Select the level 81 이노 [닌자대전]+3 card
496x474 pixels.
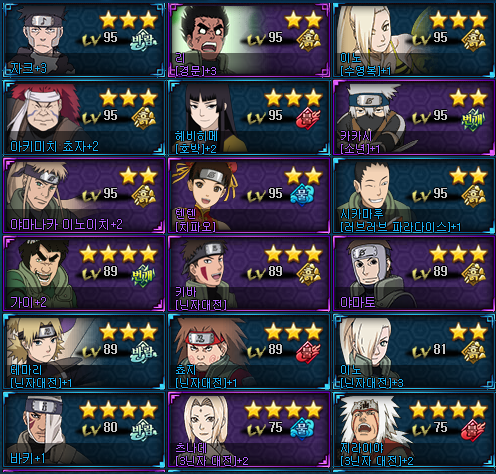click(x=414, y=351)
